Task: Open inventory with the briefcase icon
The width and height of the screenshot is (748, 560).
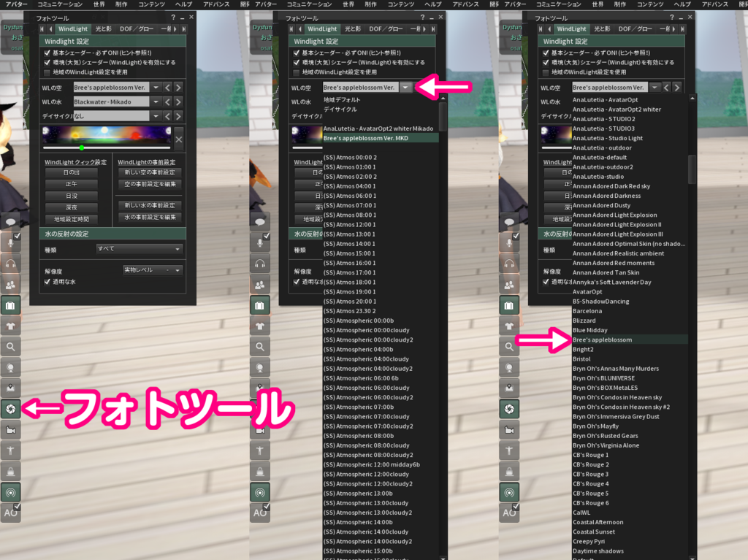Action: pyautogui.click(x=11, y=306)
